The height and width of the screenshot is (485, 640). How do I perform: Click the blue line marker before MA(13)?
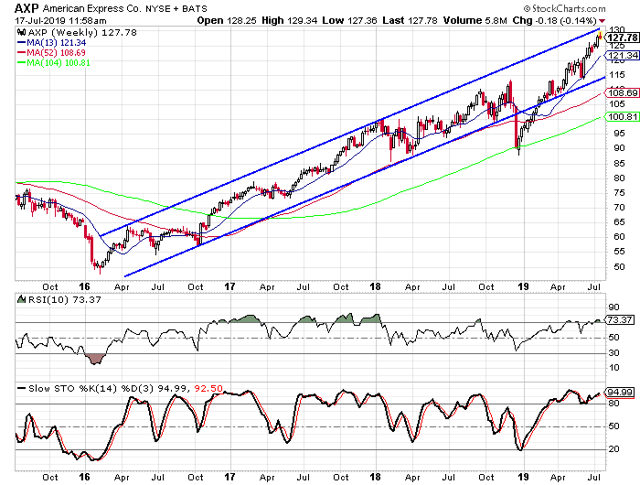21,42
